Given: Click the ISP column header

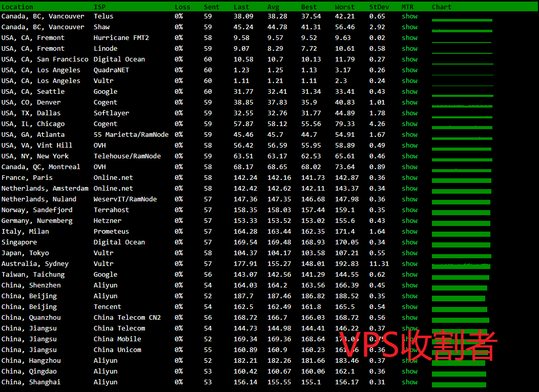Looking at the screenshot, I should (99, 7).
